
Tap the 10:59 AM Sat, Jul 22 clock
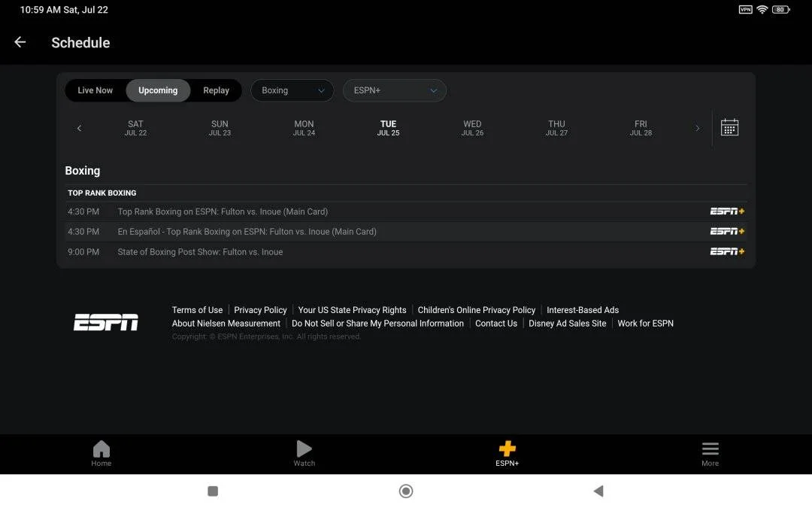pyautogui.click(x=64, y=9)
